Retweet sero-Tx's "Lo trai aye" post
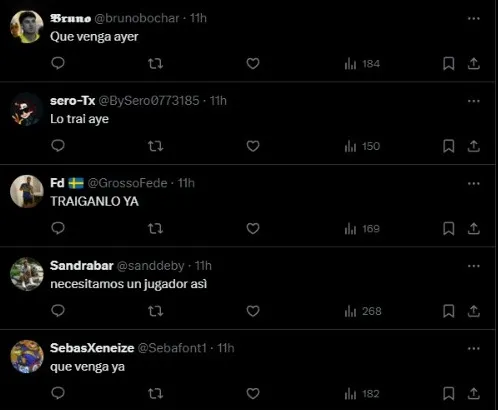Screen dimensions: 498x410 155,146
